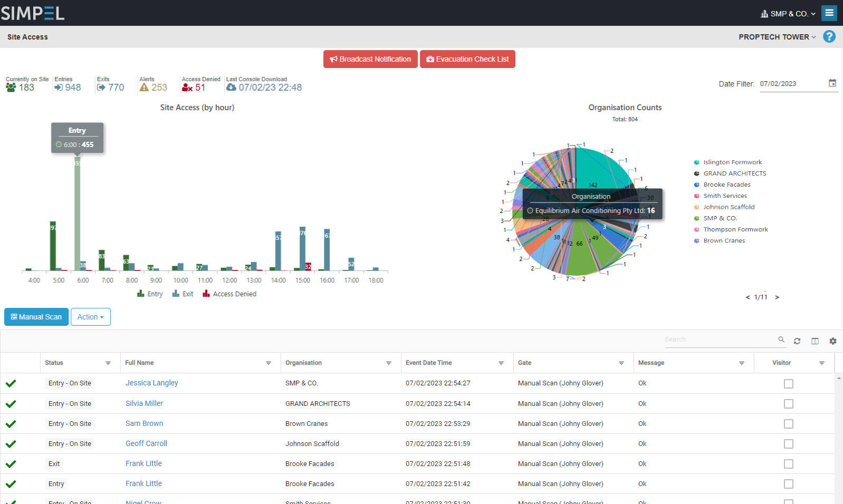Toggle Entry series in chart legend

click(x=150, y=294)
